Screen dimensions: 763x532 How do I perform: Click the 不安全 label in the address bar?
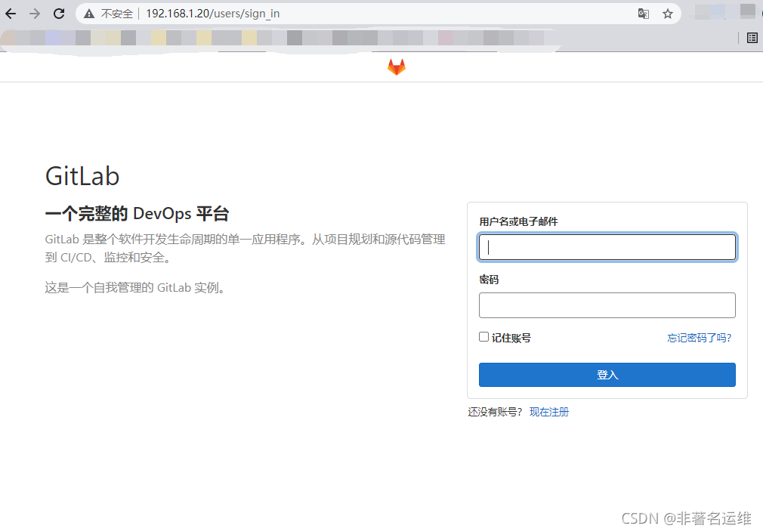(x=117, y=14)
